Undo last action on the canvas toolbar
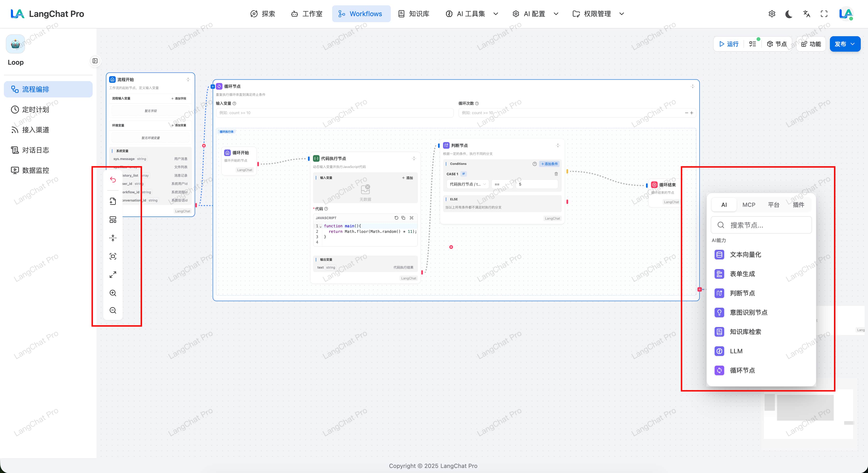Screen dimensions: 868x473 pyautogui.click(x=113, y=180)
